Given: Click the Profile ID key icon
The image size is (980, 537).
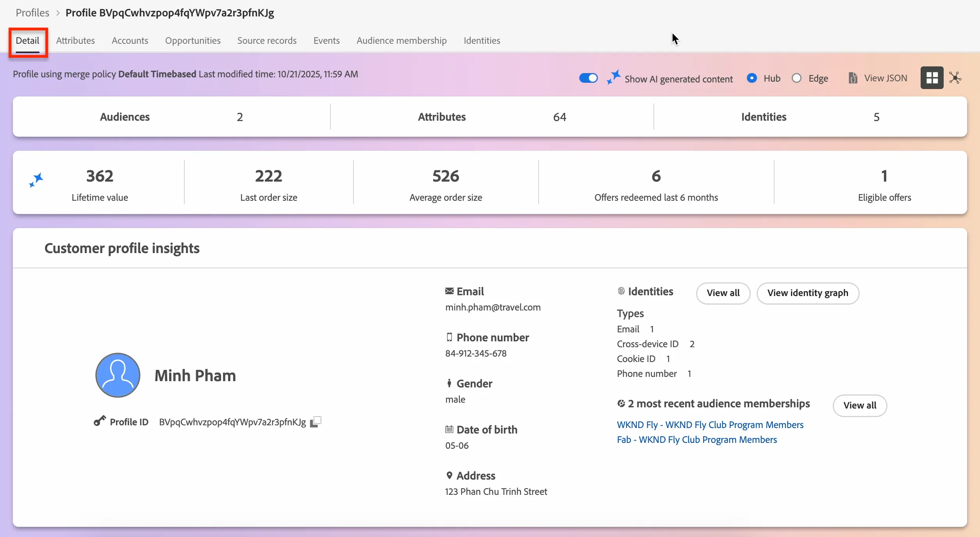Looking at the screenshot, I should [100, 421].
